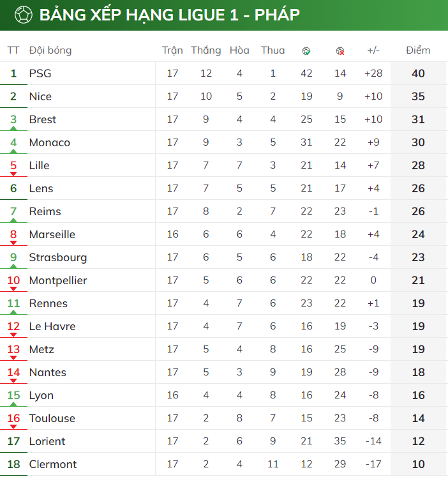Click the +/- column header

[373, 50]
